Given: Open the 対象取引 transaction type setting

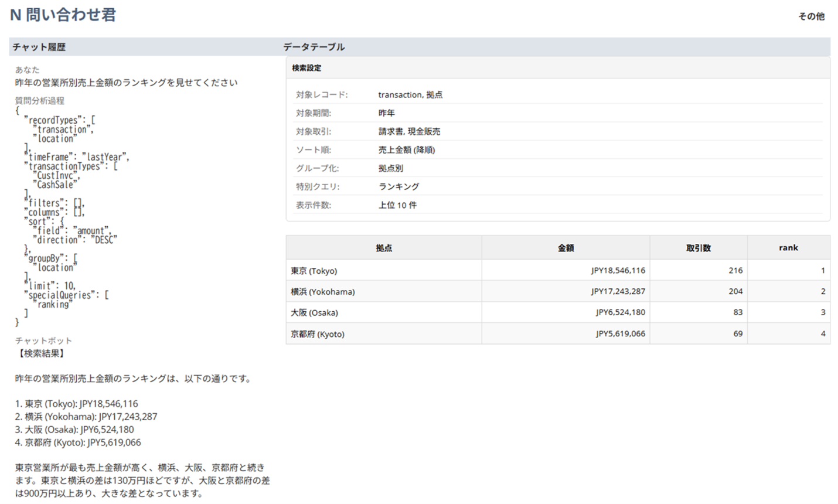Looking at the screenshot, I should coord(408,131).
